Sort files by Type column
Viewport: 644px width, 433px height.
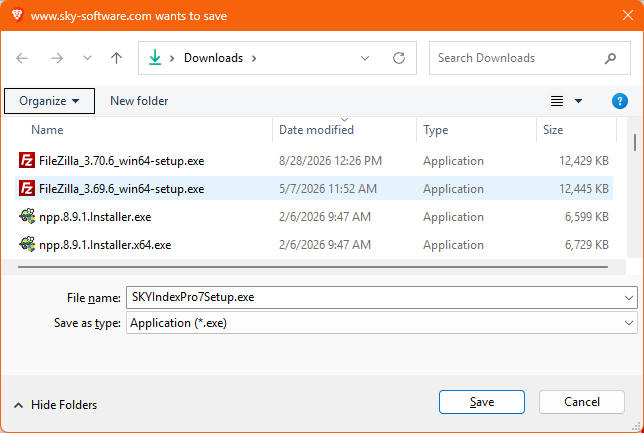click(x=436, y=130)
